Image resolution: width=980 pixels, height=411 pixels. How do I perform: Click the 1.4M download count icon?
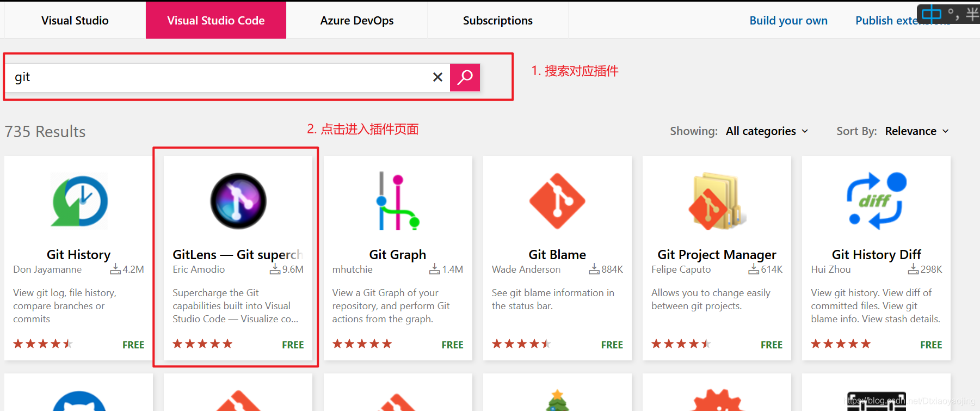pyautogui.click(x=434, y=269)
